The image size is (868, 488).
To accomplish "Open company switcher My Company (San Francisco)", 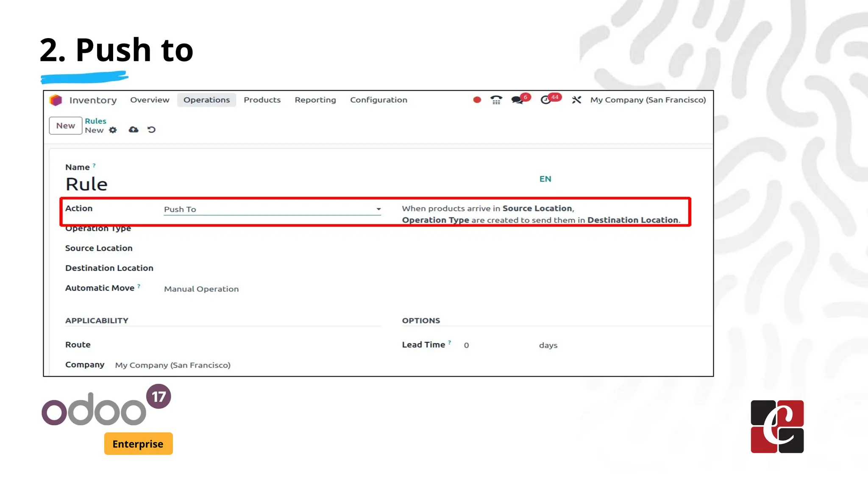I will pyautogui.click(x=648, y=100).
